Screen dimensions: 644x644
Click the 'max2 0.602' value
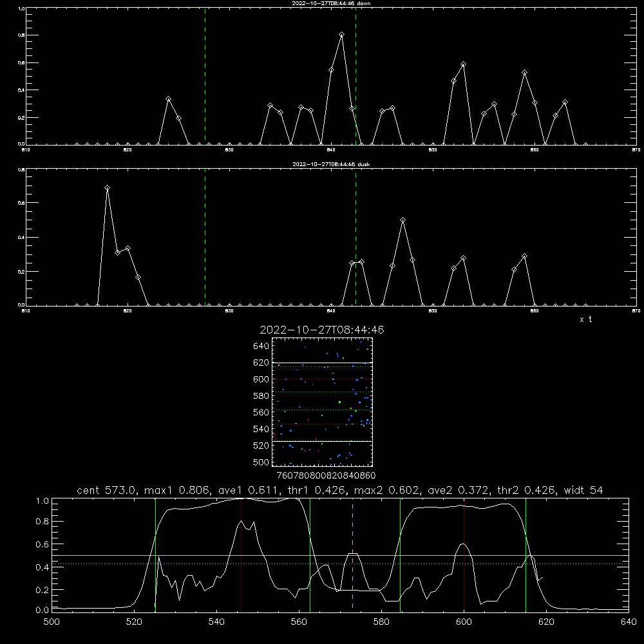(388, 490)
